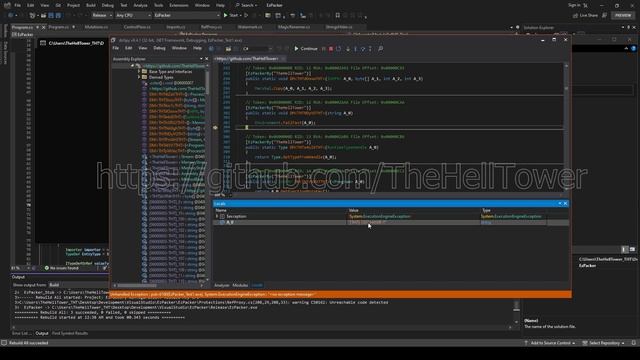The image size is (640, 360).
Task: Switch to the ControlFlow.cs tab
Action: click(x=137, y=27)
